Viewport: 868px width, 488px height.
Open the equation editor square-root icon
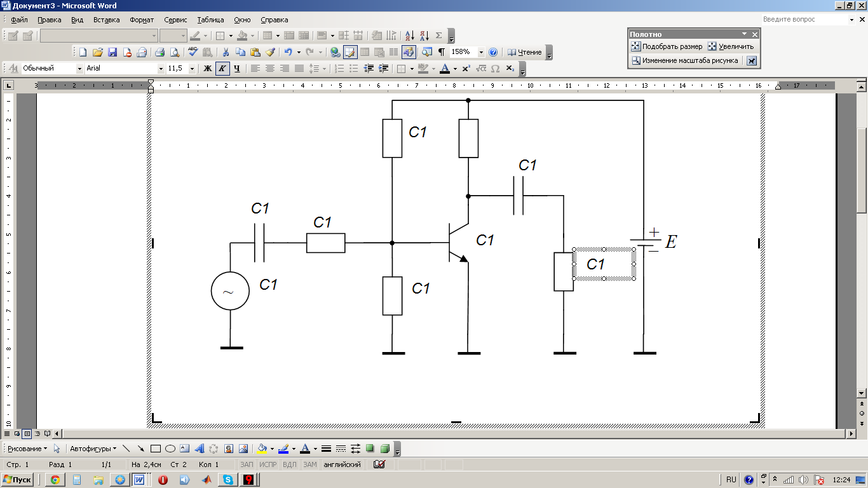(x=480, y=68)
